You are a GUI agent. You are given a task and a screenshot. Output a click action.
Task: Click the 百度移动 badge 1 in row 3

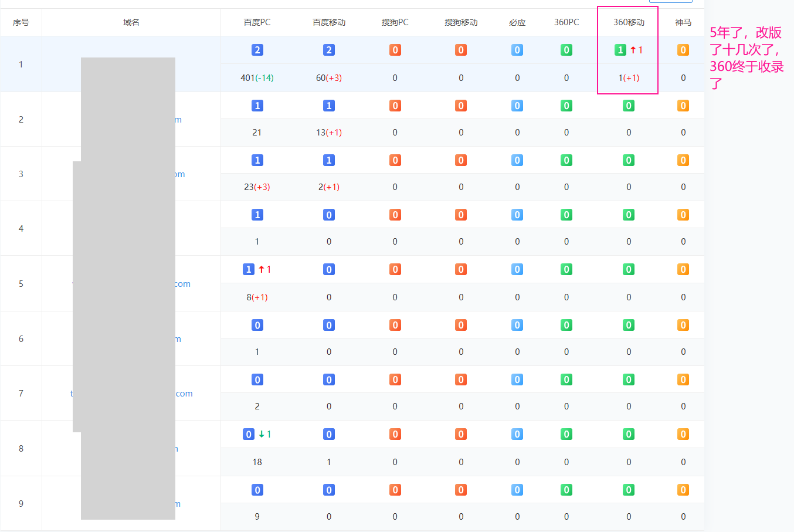(329, 160)
